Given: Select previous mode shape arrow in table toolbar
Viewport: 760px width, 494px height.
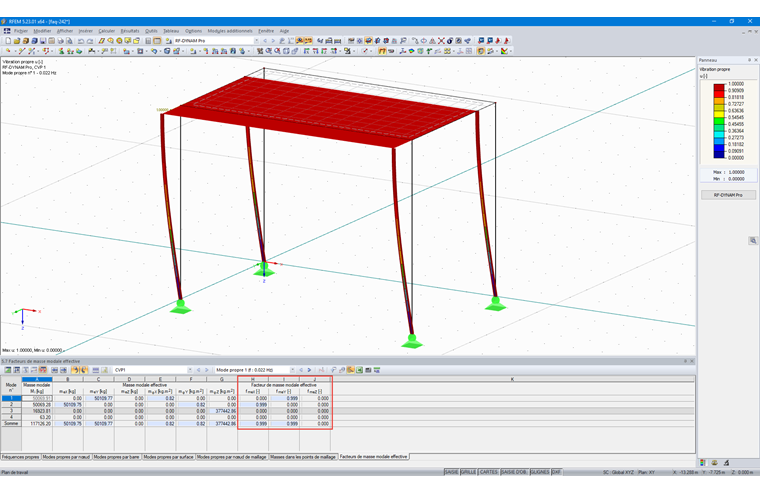Looking at the screenshot, I should [x=301, y=370].
